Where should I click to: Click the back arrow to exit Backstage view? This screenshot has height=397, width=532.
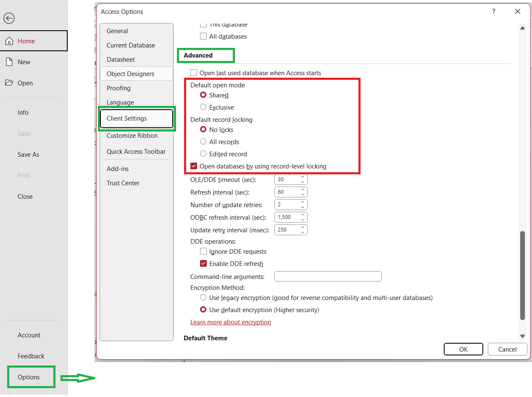point(9,18)
